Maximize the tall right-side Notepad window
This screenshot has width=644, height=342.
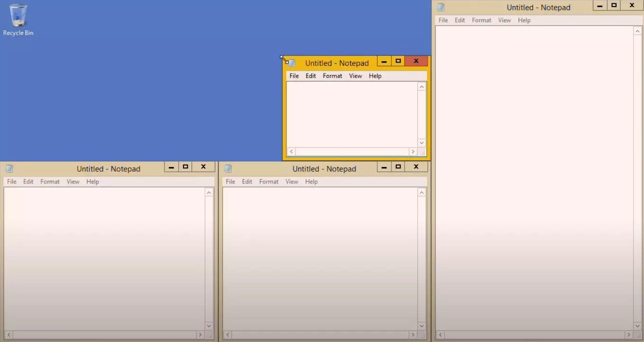(614, 6)
